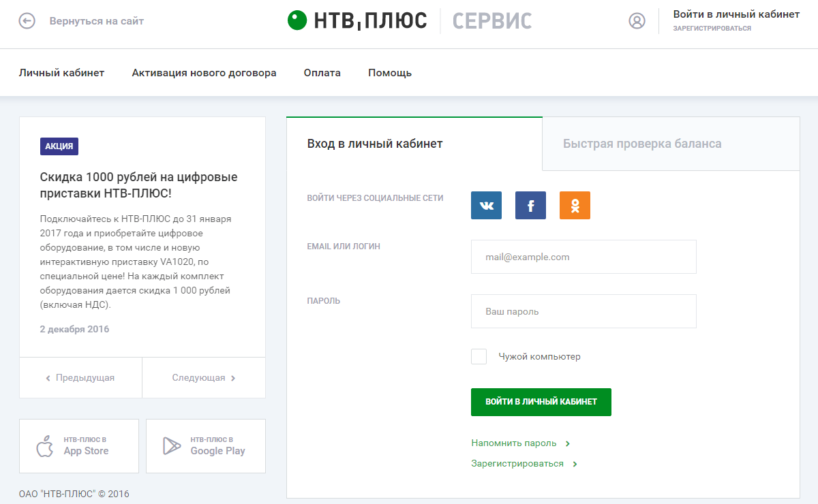The height and width of the screenshot is (504, 818).
Task: Click the Зарегистрироваться link below the login form
Action: click(x=518, y=464)
